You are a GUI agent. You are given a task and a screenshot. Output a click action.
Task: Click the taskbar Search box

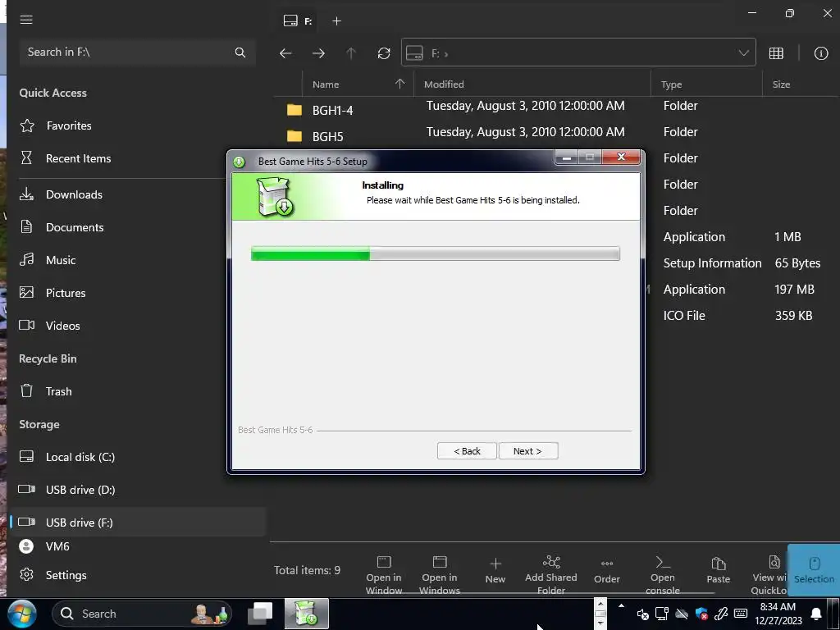pos(142,614)
